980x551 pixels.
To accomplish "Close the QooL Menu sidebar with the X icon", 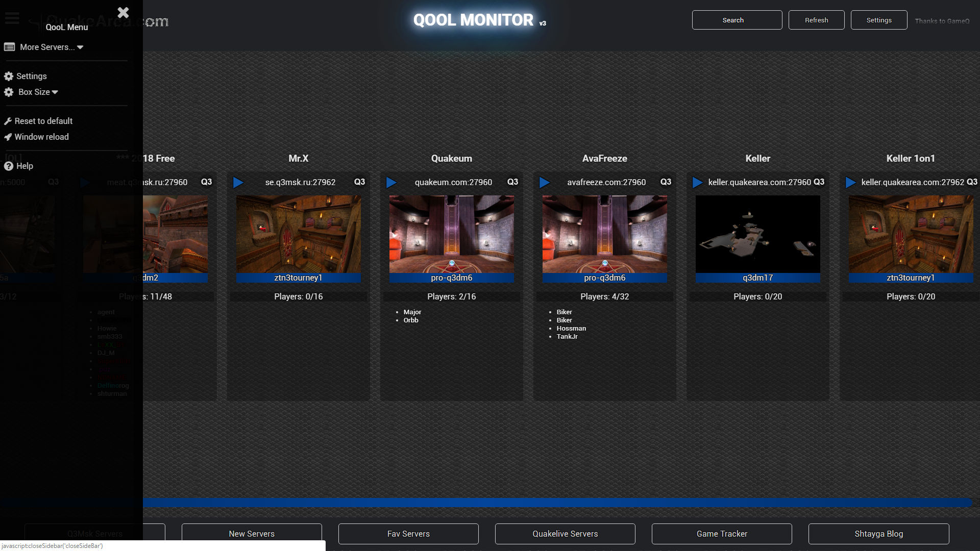I will point(123,12).
